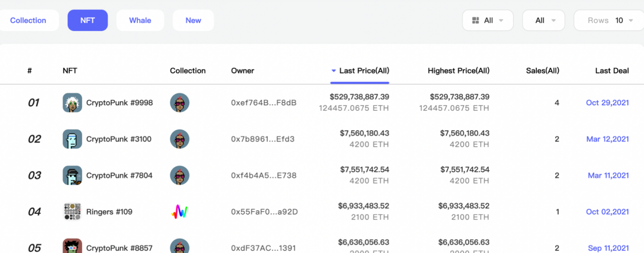644x253 pixels.
Task: Click collection icon in CryptoPunk #9998 row
Action: 179,103
